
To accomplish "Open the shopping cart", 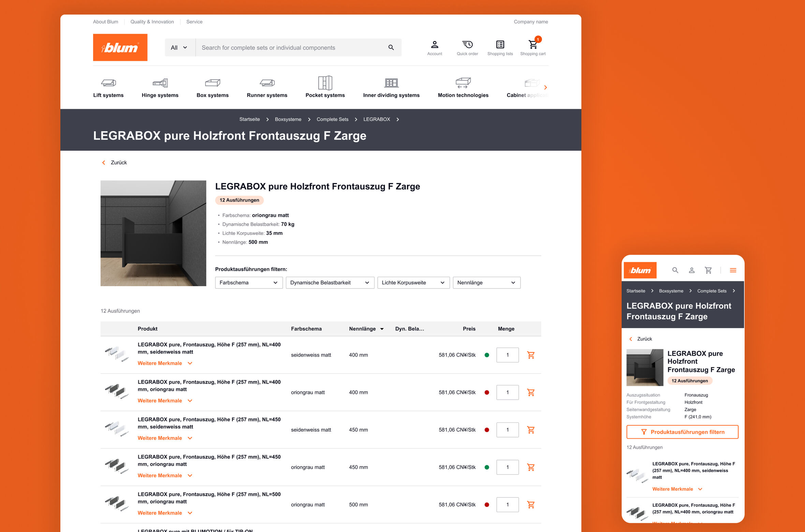I will pos(533,45).
